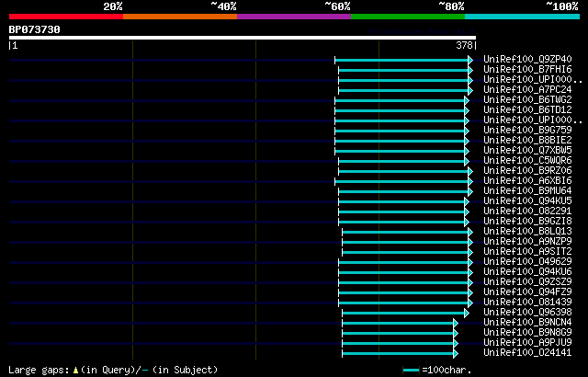Screen dimensions: 588x377
Task: Select the UniRef100_O49629 label
Action: click(527, 262)
